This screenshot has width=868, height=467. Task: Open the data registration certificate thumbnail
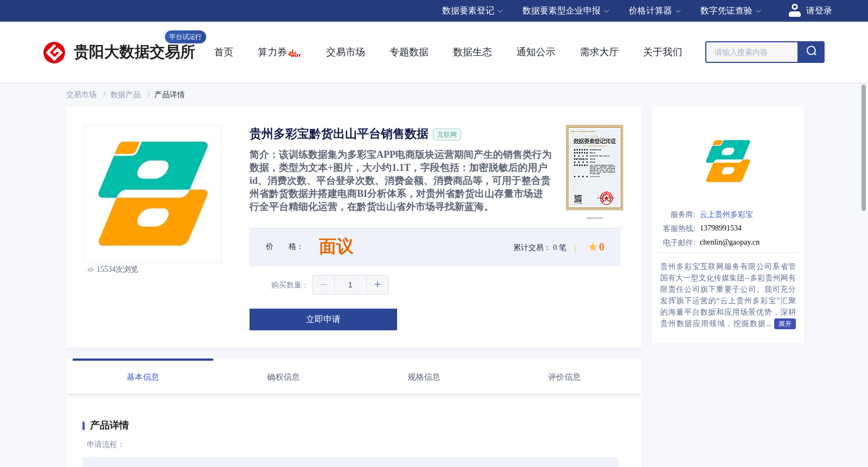pyautogui.click(x=595, y=168)
